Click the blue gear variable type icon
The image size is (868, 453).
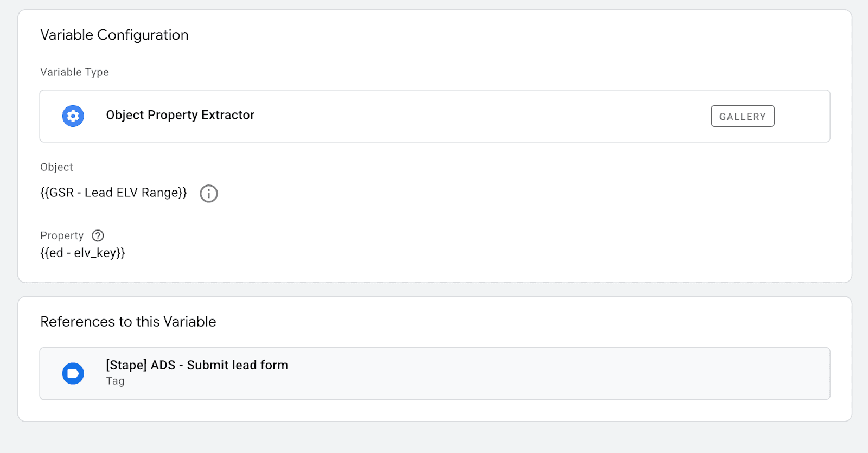click(73, 116)
